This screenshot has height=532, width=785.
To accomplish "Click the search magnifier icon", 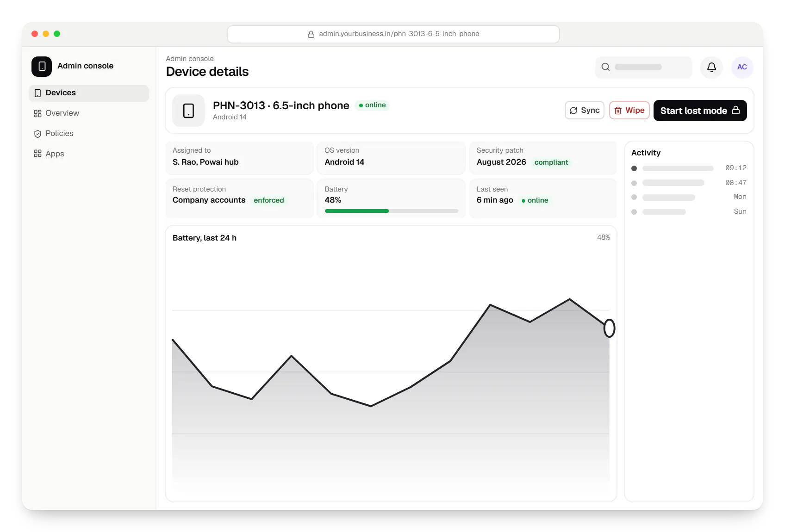I will (605, 67).
